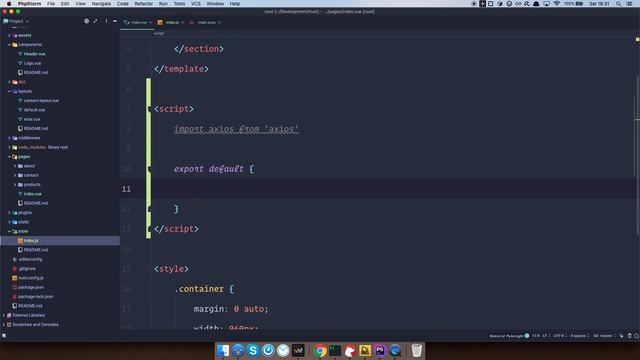
Task: Open Trash from the dock
Action: click(x=416, y=351)
